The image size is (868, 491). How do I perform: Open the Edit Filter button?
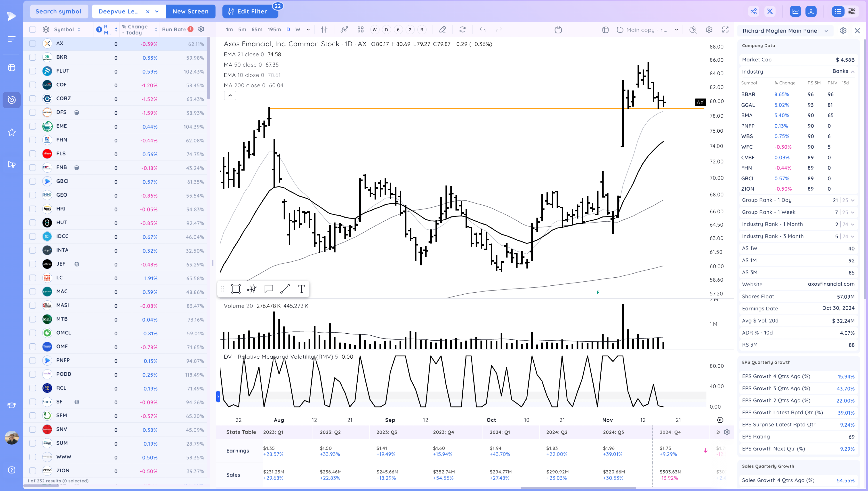click(250, 11)
